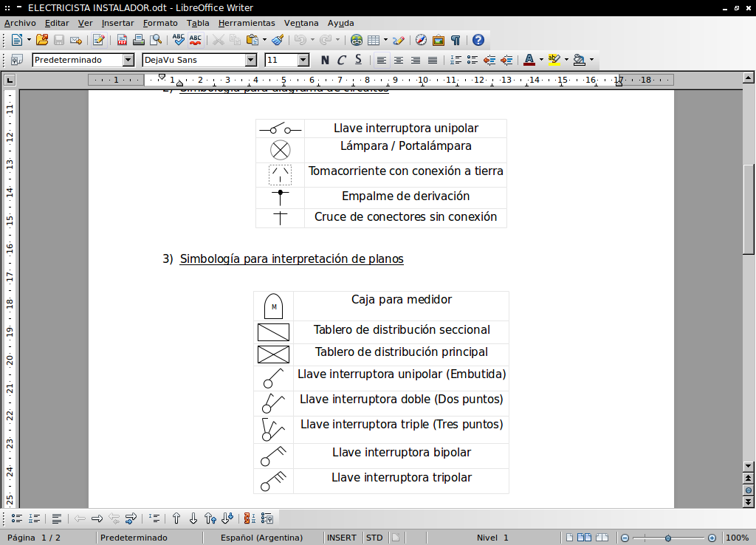Click zoom out minus button

625,538
